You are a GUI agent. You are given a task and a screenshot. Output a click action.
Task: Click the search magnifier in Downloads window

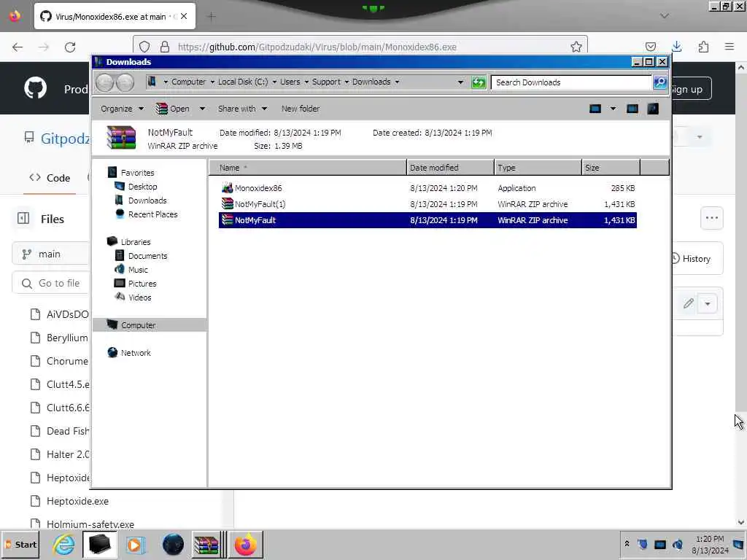(x=659, y=82)
